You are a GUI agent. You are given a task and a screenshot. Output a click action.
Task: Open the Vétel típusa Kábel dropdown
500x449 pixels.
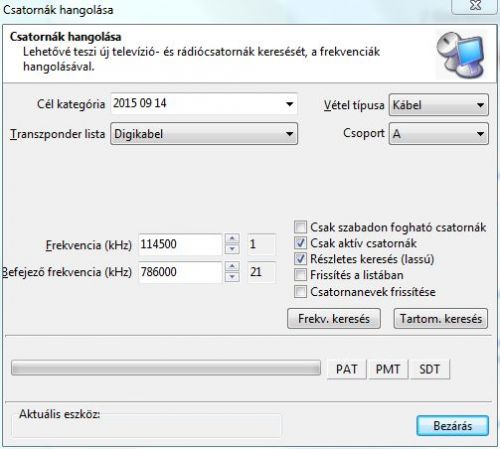(x=439, y=105)
